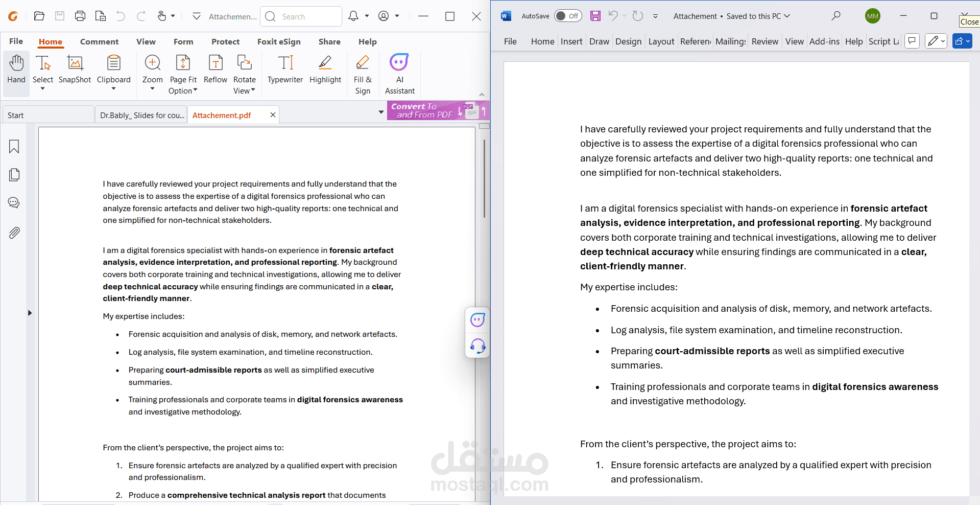
Task: Open Word Editing mode pencil dropdown
Action: pyautogui.click(x=936, y=41)
